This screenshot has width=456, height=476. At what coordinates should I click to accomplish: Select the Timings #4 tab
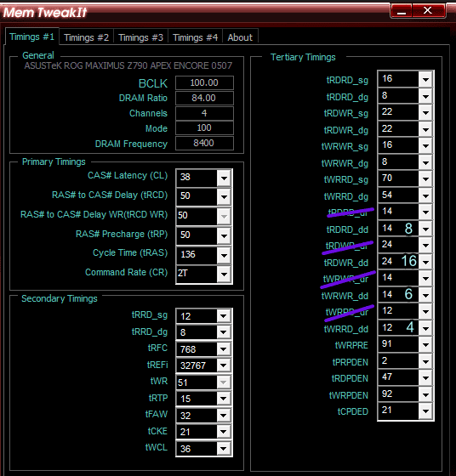(x=195, y=37)
